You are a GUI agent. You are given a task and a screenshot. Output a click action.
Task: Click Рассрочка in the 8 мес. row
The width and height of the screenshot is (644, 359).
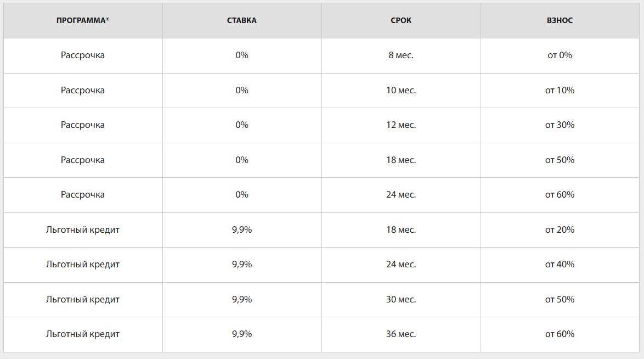[83, 55]
